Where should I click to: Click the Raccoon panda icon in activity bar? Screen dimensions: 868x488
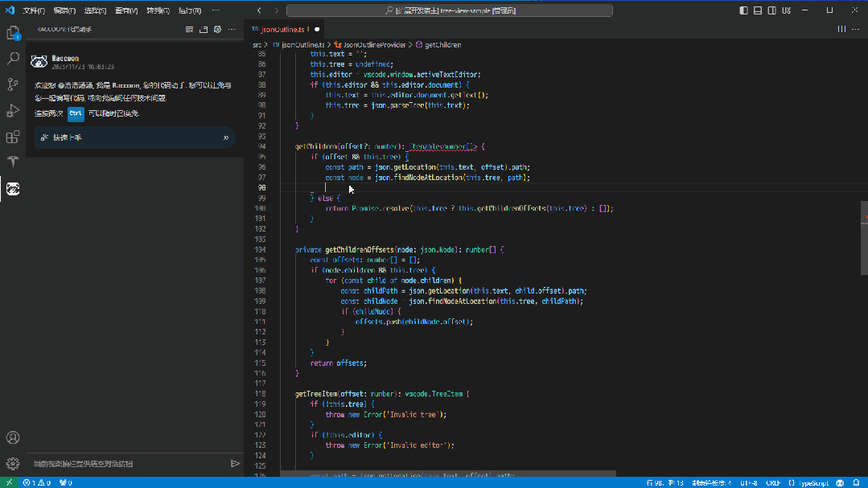coord(13,189)
